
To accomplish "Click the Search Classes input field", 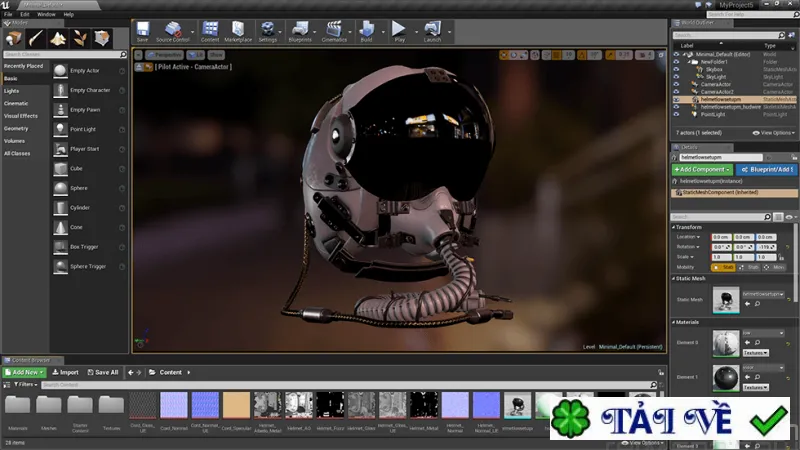I will pyautogui.click(x=65, y=54).
